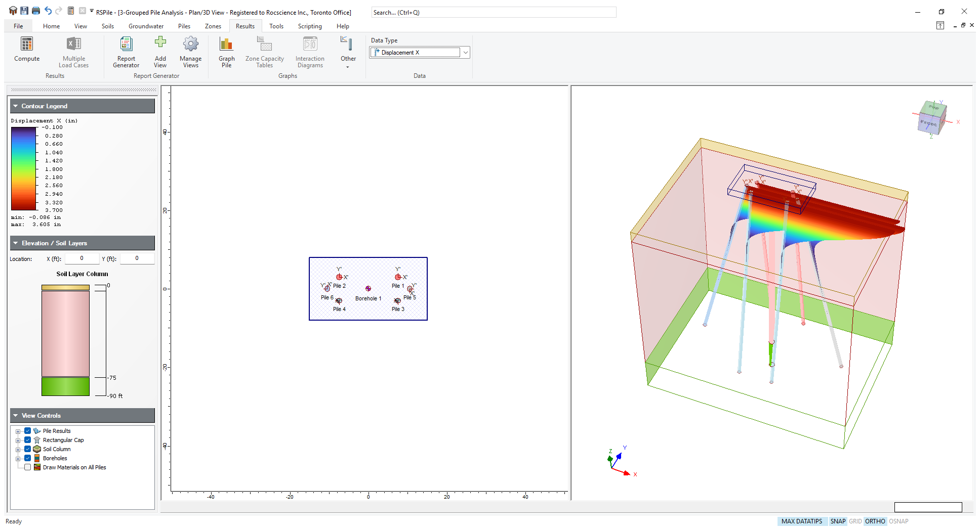Open the Scripting menu
Screen dimensions: 980x530
(309, 26)
